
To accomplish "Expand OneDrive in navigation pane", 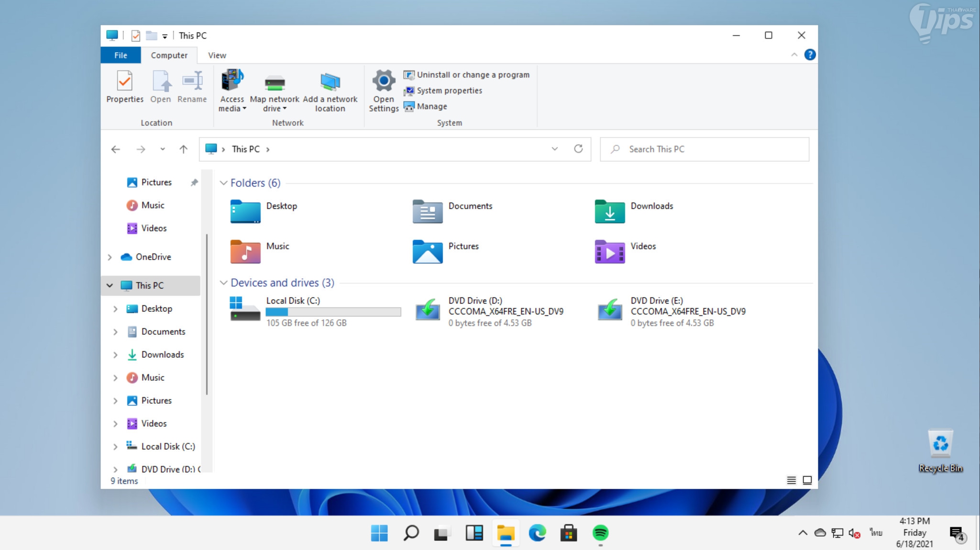I will coord(110,257).
